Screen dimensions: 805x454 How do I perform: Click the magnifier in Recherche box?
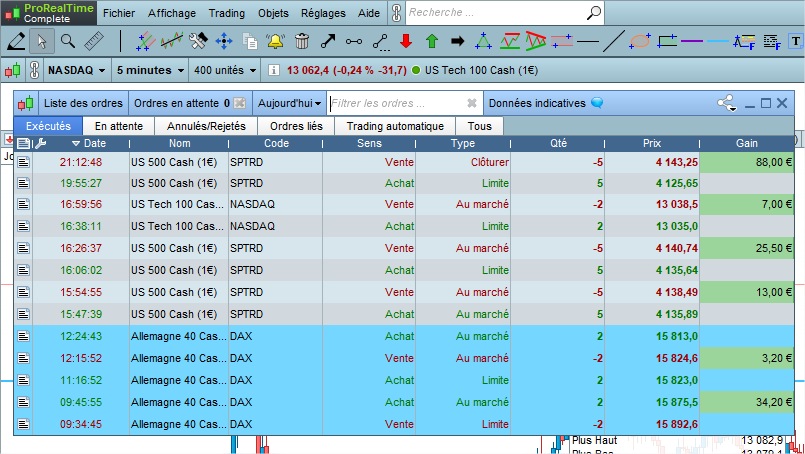[x=593, y=12]
